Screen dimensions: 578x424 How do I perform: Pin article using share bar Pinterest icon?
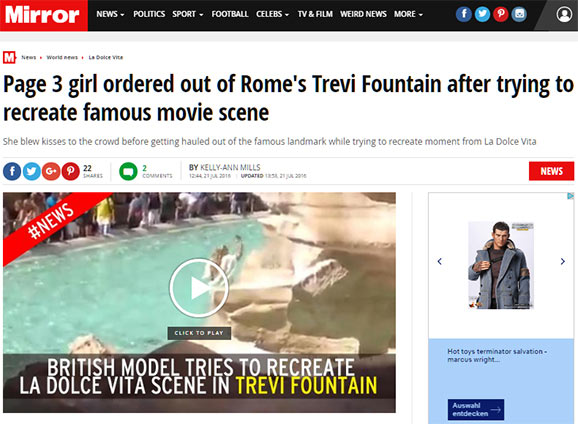(70, 171)
